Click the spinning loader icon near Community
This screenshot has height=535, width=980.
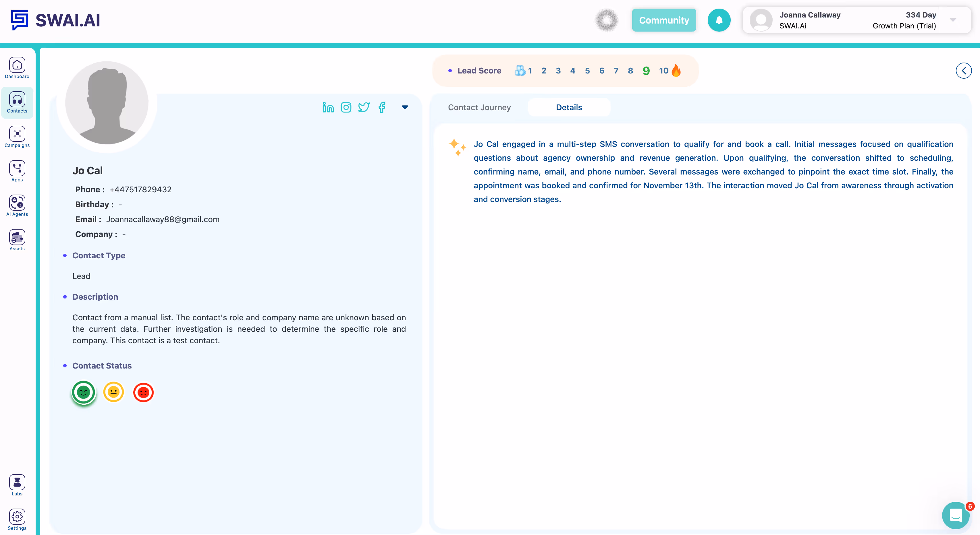[606, 20]
